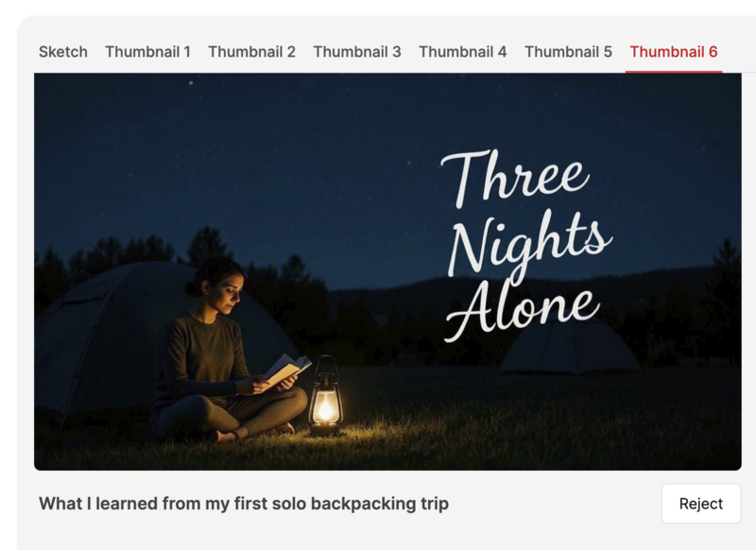The image size is (756, 550).
Task: Show the Thumbnail 5 tab
Action: coord(569,52)
